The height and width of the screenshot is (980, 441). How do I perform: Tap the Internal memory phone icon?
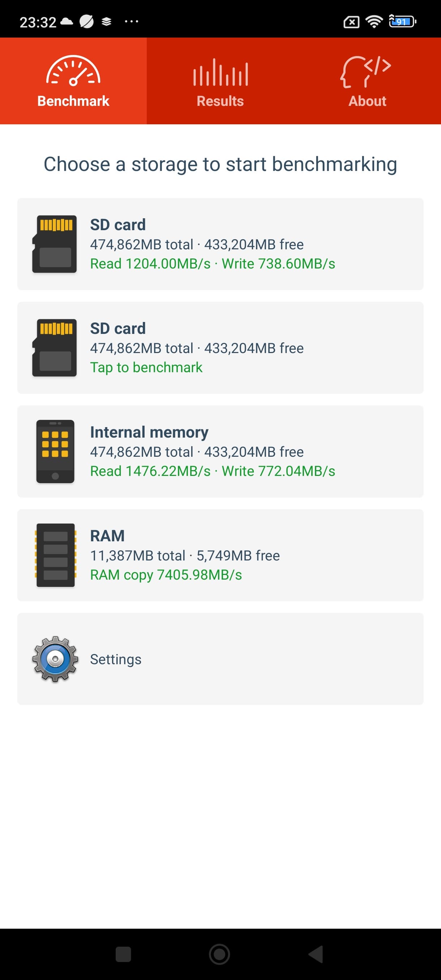tap(55, 452)
